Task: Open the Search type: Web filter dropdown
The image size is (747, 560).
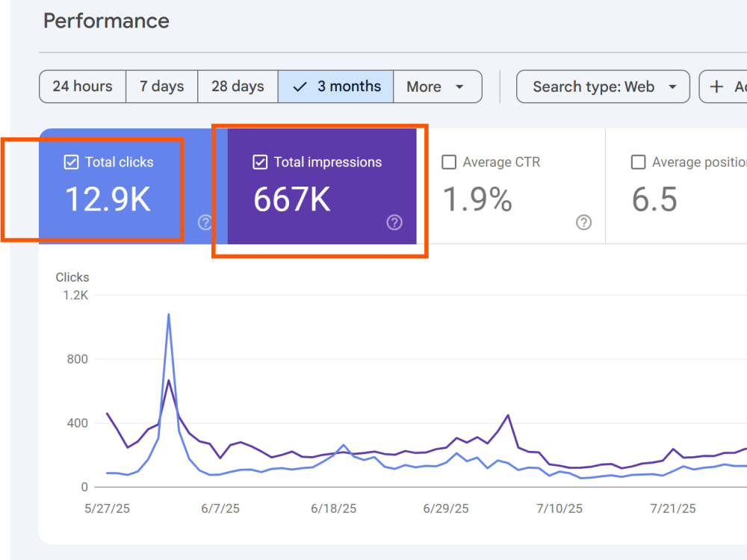Action: pos(603,87)
